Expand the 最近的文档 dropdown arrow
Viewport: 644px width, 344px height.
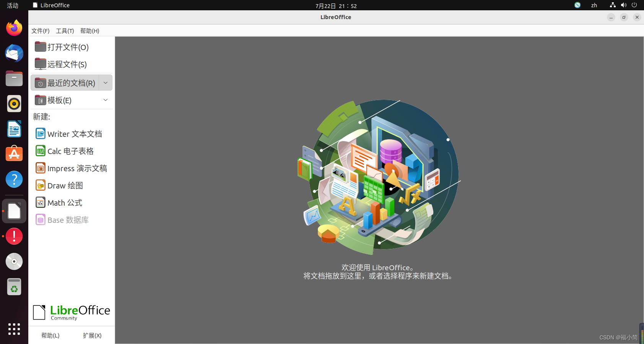[105, 83]
